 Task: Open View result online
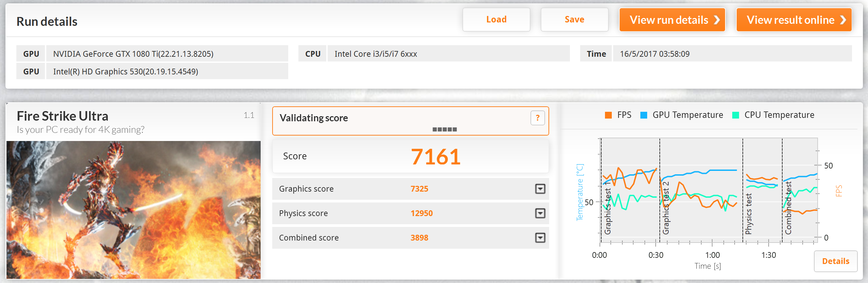(x=794, y=20)
